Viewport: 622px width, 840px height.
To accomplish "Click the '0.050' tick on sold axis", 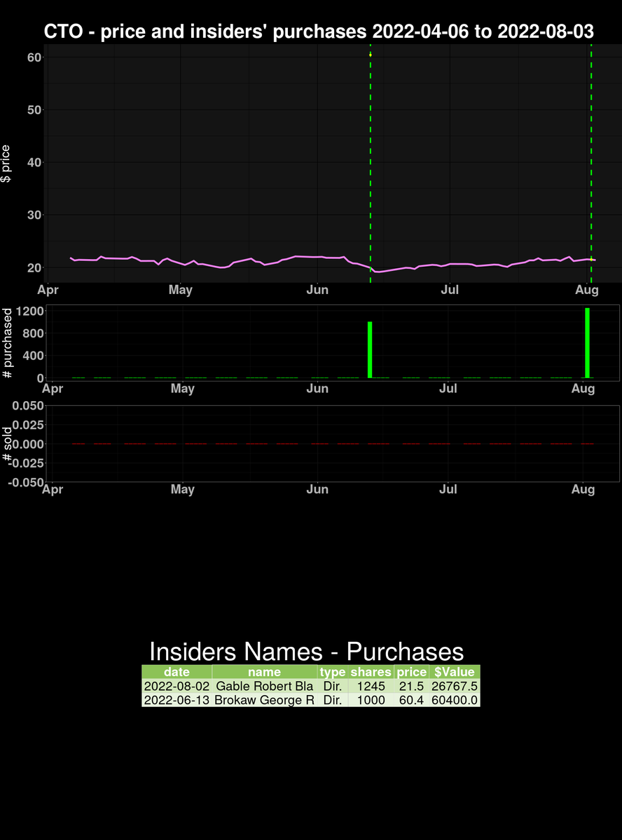I will pos(28,405).
